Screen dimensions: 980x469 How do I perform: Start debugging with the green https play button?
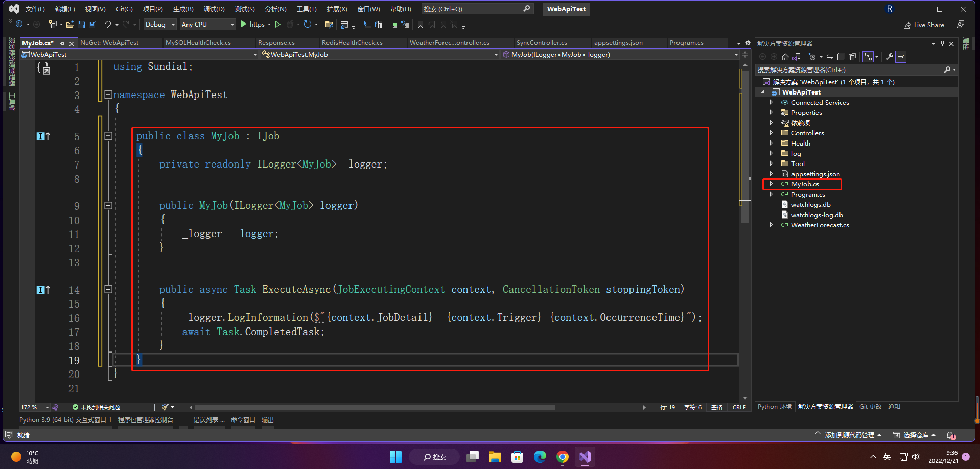[x=244, y=24]
